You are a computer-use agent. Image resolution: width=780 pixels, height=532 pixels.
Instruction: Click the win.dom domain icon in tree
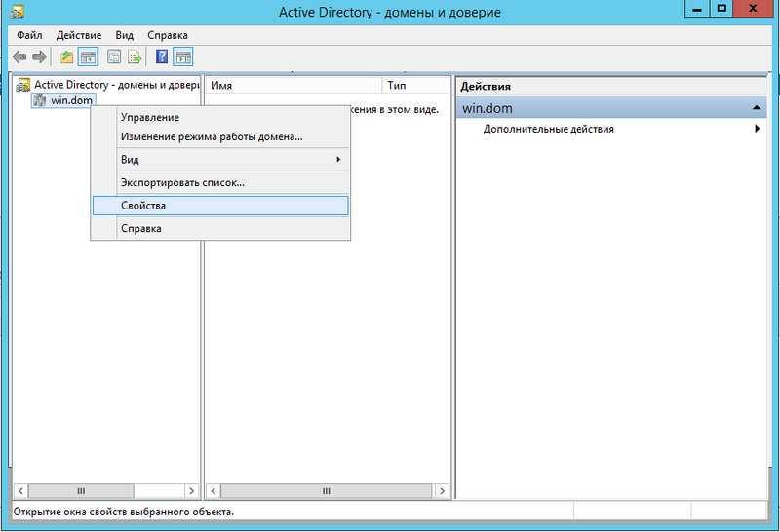click(x=39, y=100)
